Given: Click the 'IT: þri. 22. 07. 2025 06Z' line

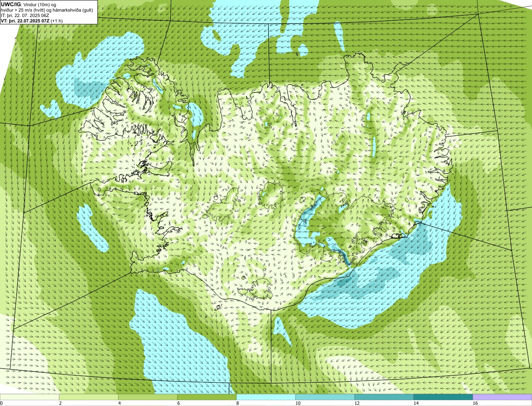Looking at the screenshot, I should [x=25, y=15].
